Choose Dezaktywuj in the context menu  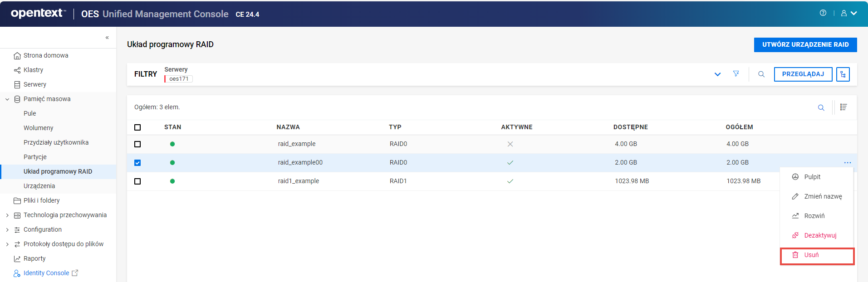point(820,235)
